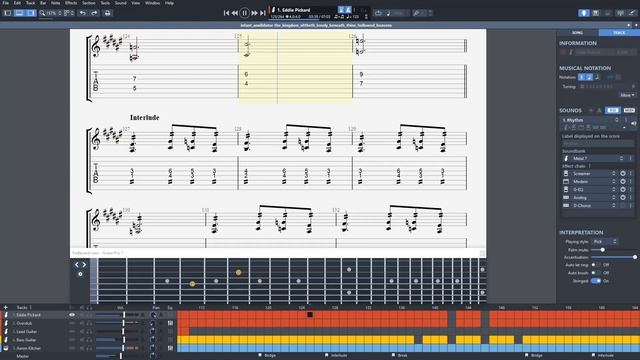This screenshot has height=360, width=640.
Task: Open the Effects menu
Action: [71, 3]
